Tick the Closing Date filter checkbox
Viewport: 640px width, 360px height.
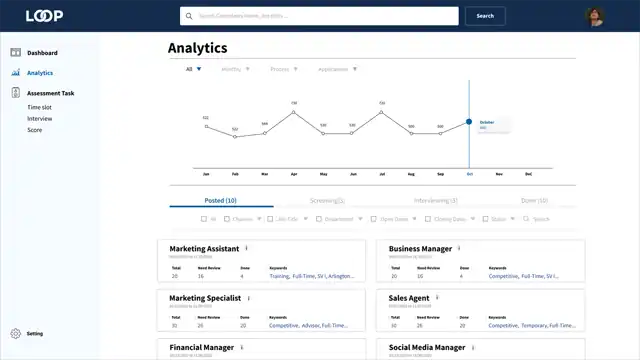428,219
